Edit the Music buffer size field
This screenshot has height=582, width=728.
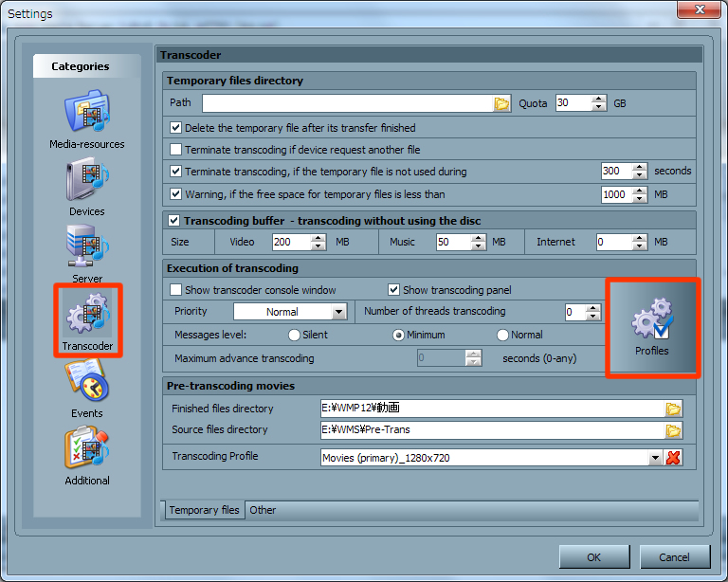click(454, 242)
